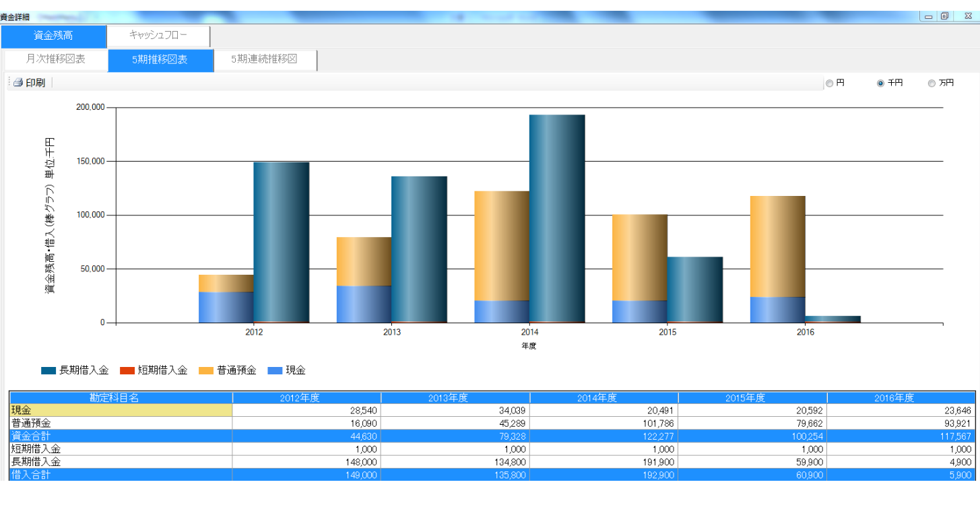Screen dimensions: 980x505
Task: Restore the window with the restore button
Action: [945, 16]
